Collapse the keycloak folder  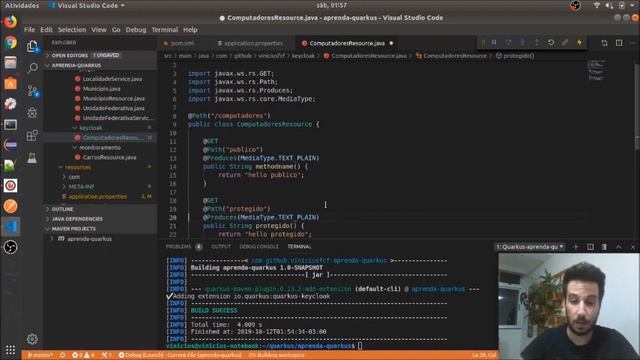(91, 128)
